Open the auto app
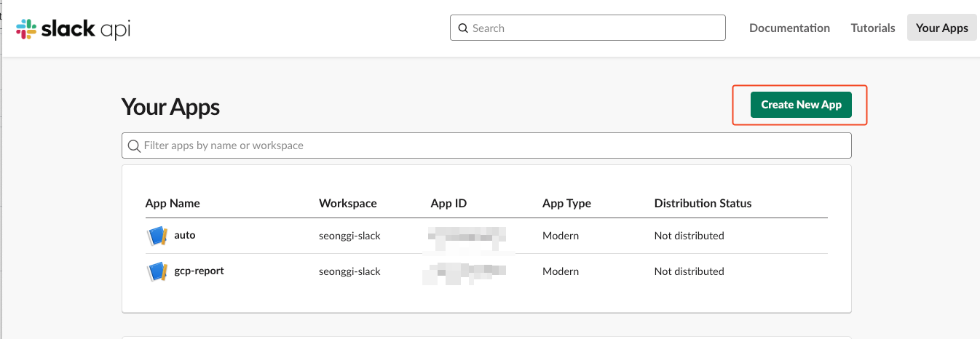This screenshot has width=980, height=339. tap(185, 235)
